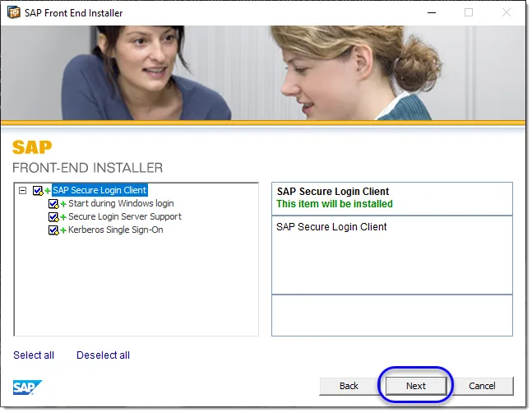Click green plus icon beside Secure Login Server Support
532x413 pixels.
point(63,217)
